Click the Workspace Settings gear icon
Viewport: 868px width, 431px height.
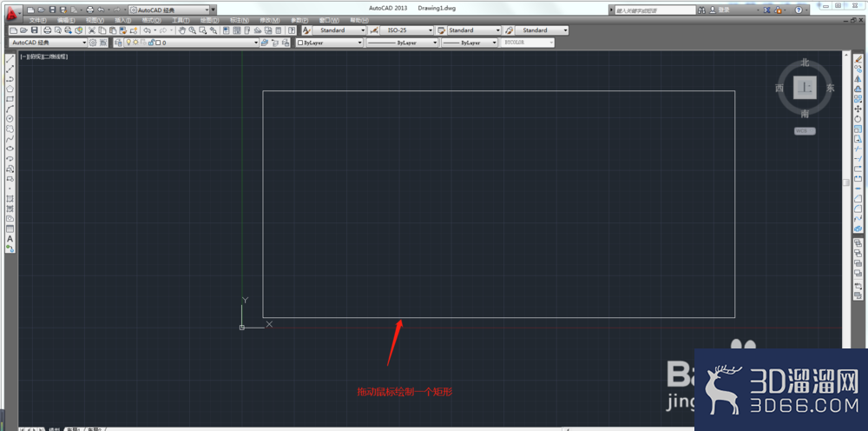93,43
